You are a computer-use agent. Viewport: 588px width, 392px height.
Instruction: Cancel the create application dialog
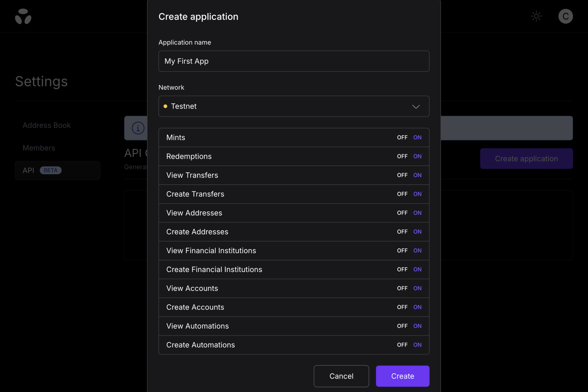click(x=341, y=376)
